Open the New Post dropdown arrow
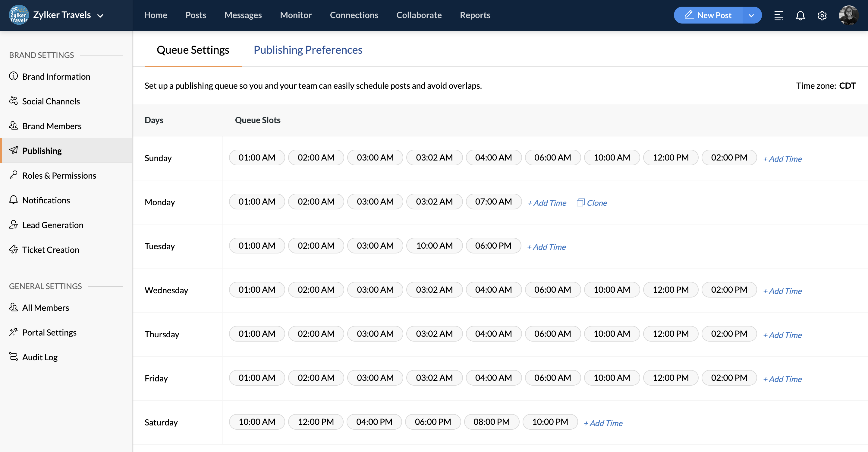Viewport: 868px width, 452px height. [x=751, y=15]
